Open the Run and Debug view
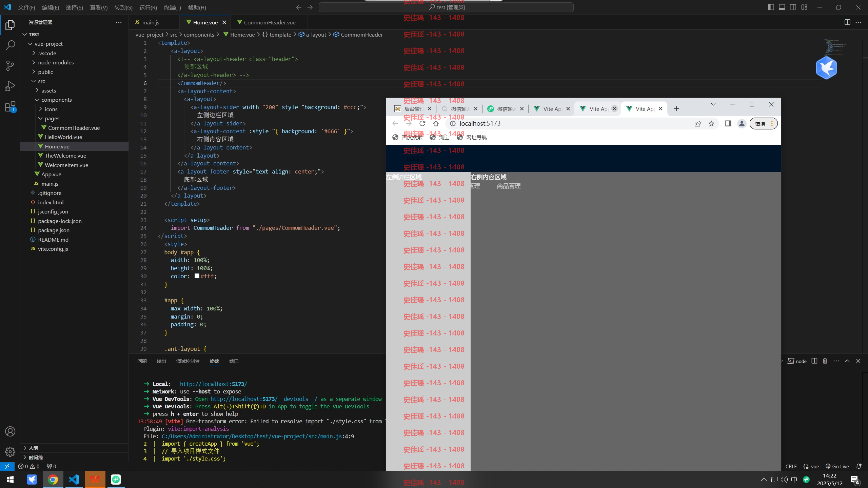This screenshot has height=488, width=868. pyautogui.click(x=10, y=86)
